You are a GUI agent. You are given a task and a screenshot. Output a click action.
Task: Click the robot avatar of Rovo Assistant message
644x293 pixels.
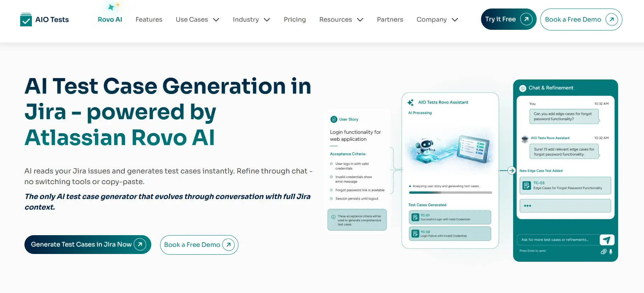[x=525, y=139]
